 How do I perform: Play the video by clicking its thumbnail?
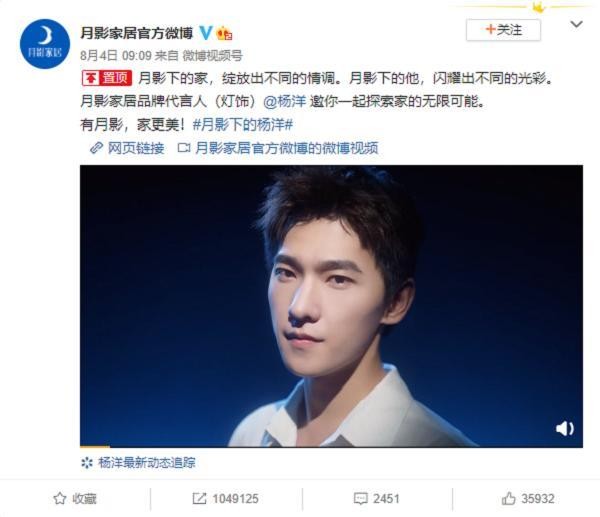331,305
